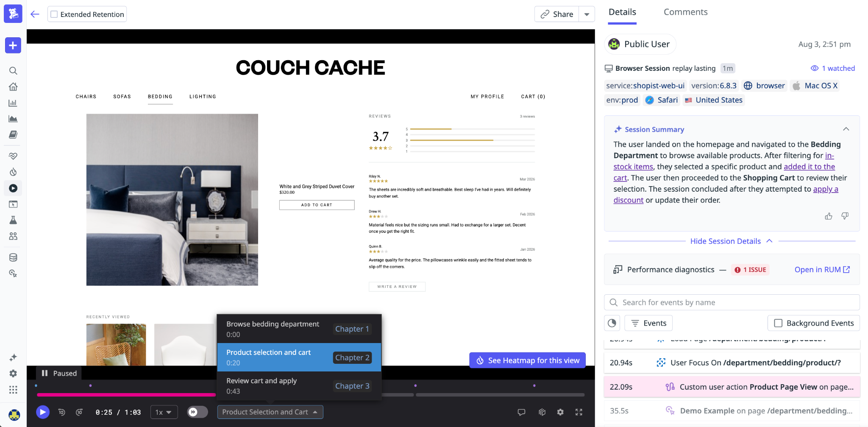Focus Search for events by name field
The height and width of the screenshot is (427, 868).
(732, 302)
